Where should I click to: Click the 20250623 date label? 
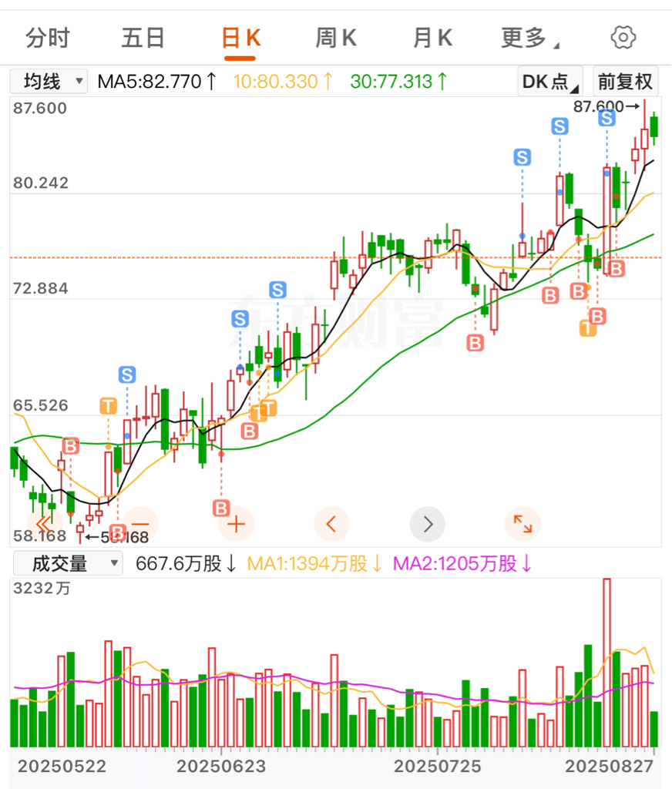pyautogui.click(x=221, y=767)
